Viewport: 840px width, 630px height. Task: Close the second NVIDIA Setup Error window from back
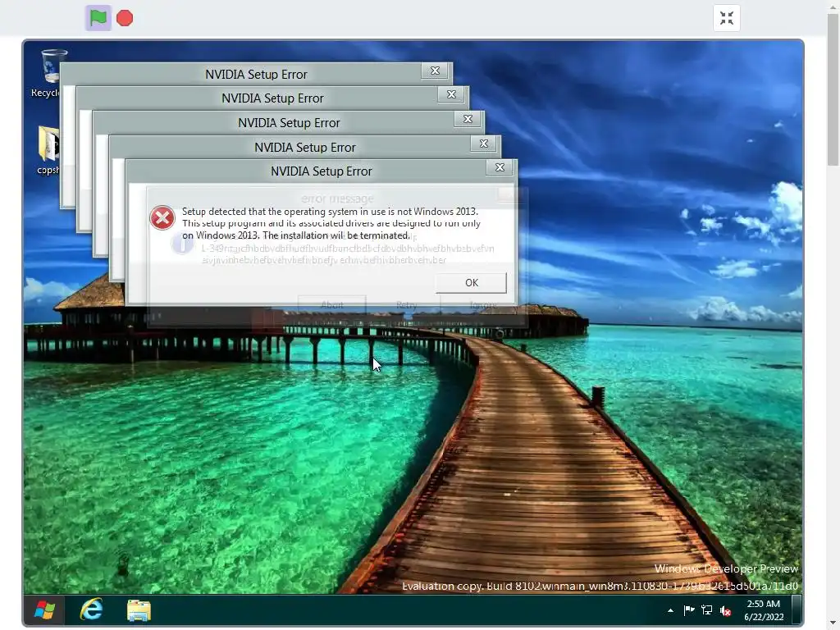pos(451,94)
